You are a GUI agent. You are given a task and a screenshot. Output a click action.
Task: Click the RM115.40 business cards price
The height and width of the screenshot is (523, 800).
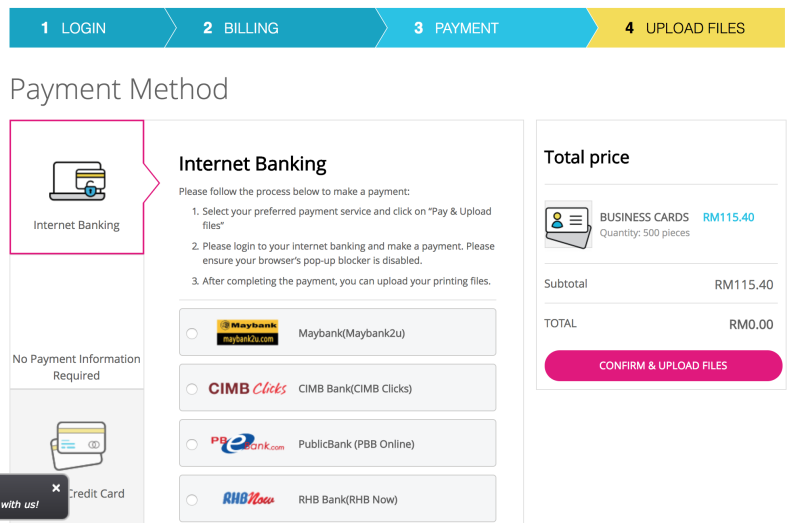point(729,217)
